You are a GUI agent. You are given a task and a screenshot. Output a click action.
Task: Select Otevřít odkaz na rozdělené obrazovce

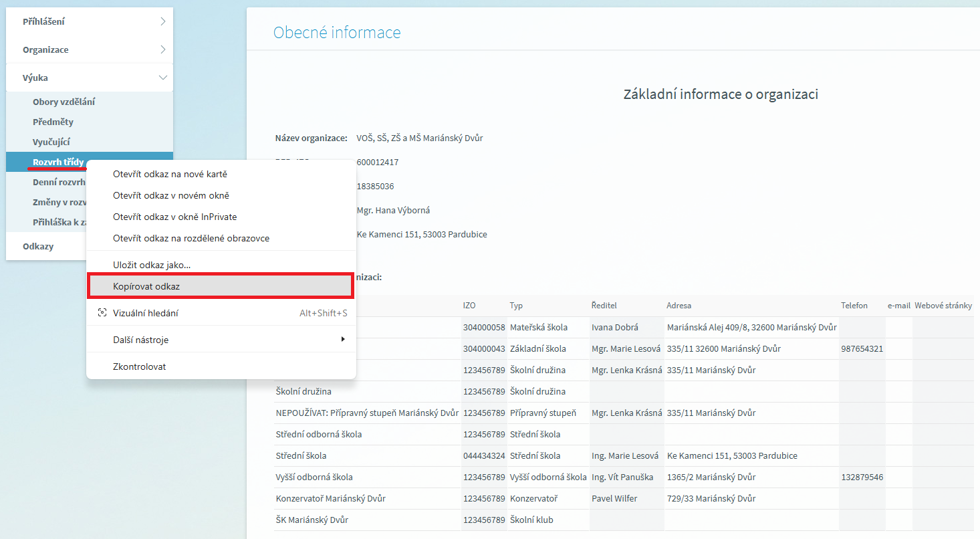click(191, 238)
